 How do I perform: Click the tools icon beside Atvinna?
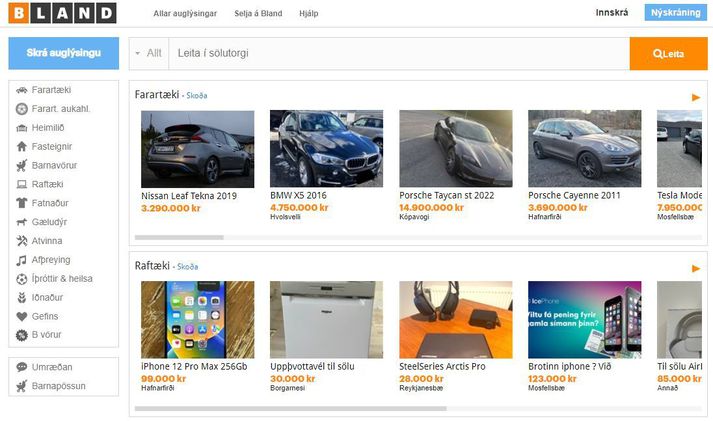tap(21, 241)
